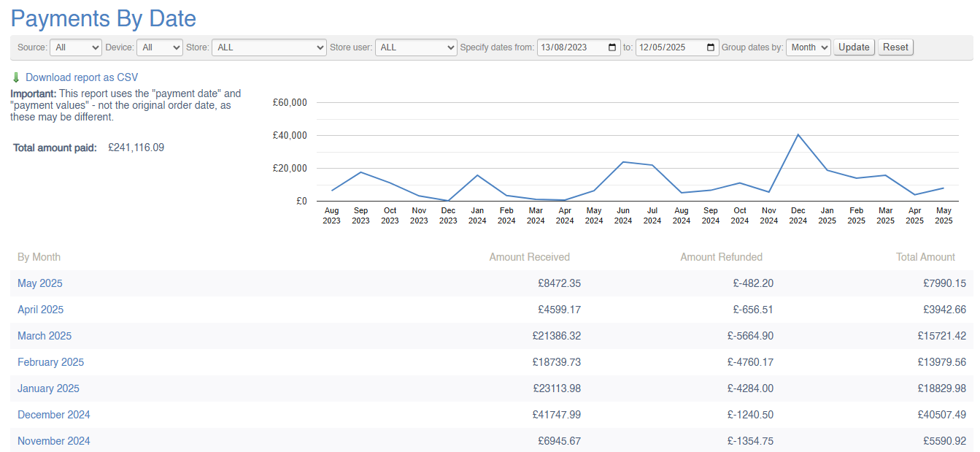Click the Reset button
This screenshot has width=980, height=452.
895,47
